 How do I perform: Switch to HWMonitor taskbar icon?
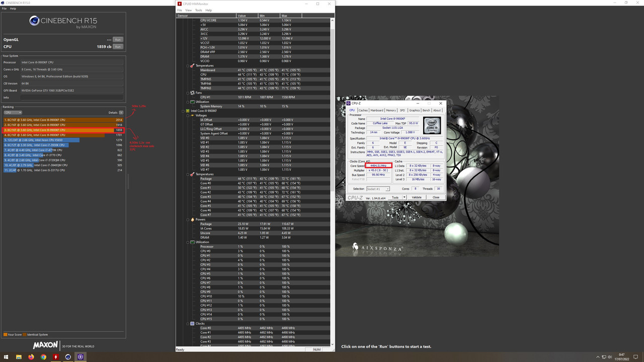point(56,357)
